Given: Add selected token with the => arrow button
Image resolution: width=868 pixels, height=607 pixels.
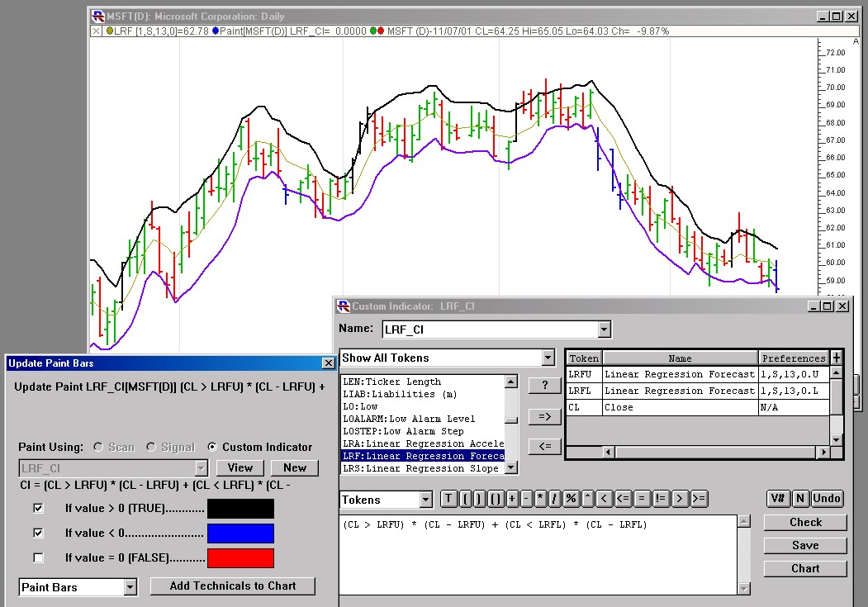Looking at the screenshot, I should point(545,416).
